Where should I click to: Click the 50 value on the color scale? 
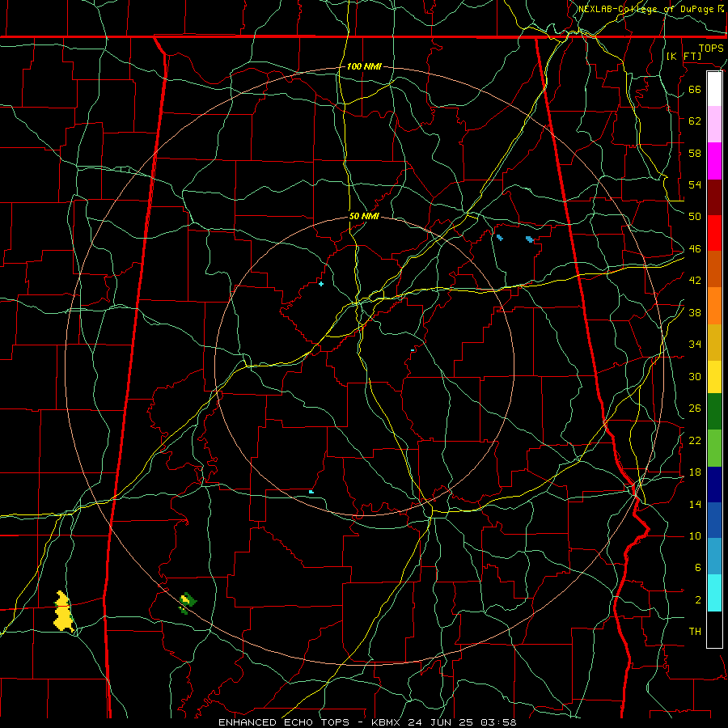tap(695, 216)
